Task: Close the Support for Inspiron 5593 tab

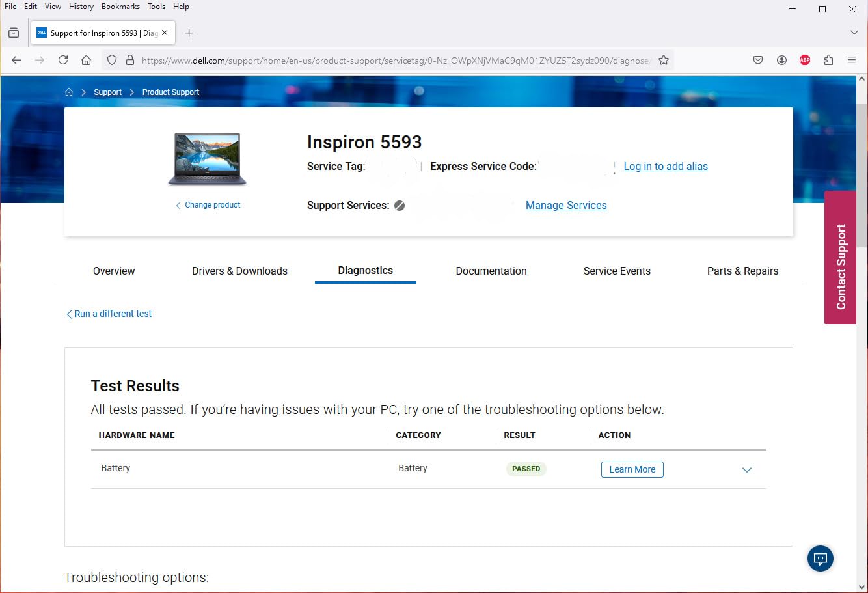Action: pos(165,33)
